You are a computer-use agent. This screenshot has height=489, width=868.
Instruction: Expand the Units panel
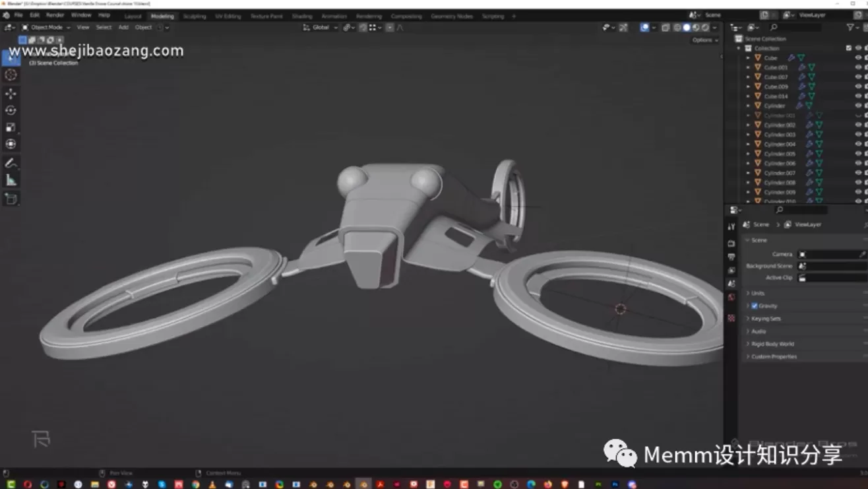point(758,293)
